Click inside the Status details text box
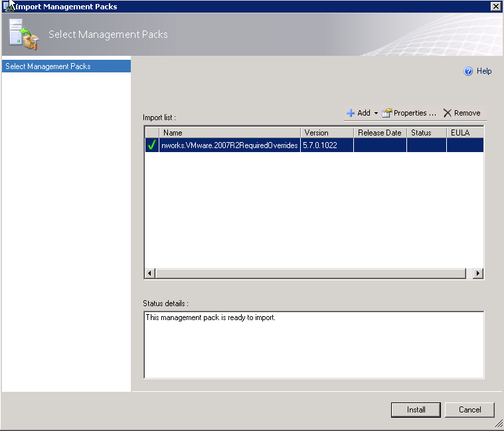The width and height of the screenshot is (504, 431). pyautogui.click(x=313, y=345)
